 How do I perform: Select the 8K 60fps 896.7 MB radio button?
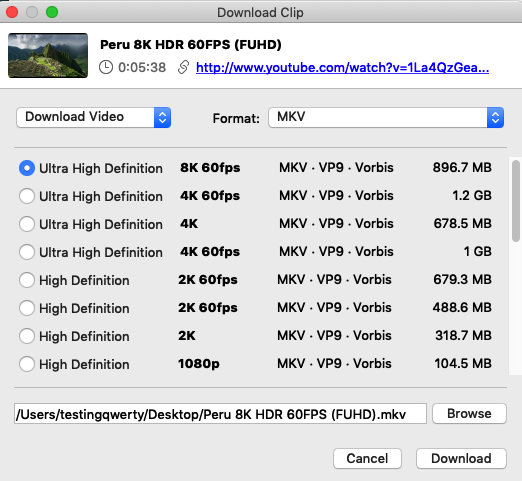pos(27,168)
